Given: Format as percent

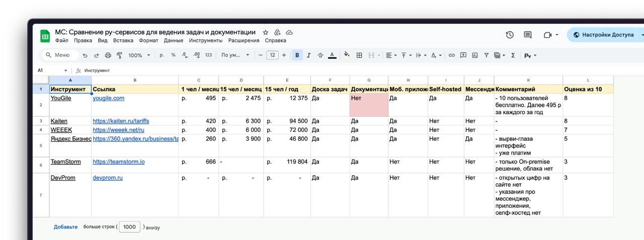Looking at the screenshot, I should [173, 55].
